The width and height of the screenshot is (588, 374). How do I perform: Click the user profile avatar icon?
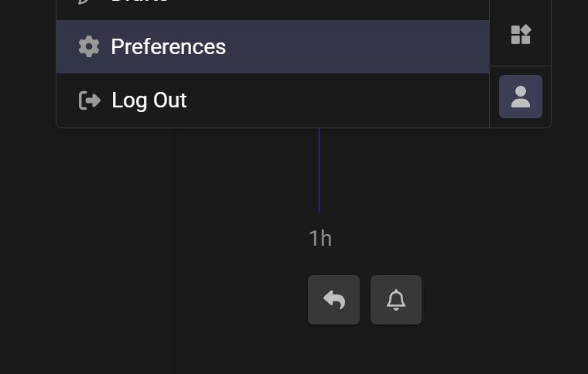[521, 97]
